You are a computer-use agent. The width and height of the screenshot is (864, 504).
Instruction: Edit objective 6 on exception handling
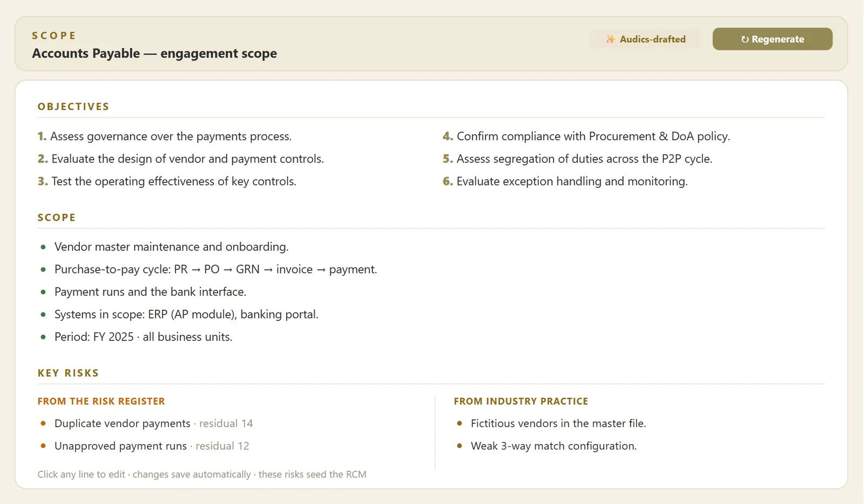pyautogui.click(x=565, y=182)
